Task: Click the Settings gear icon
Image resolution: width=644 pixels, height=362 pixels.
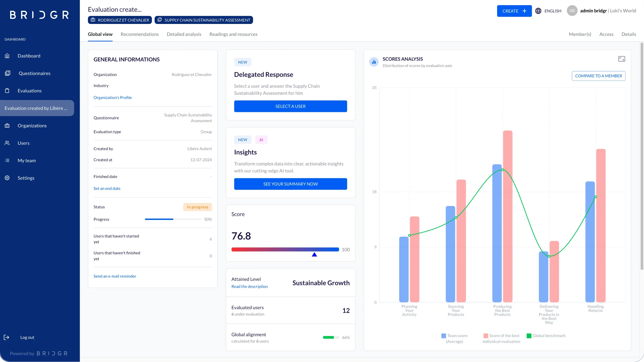Action: (x=7, y=178)
